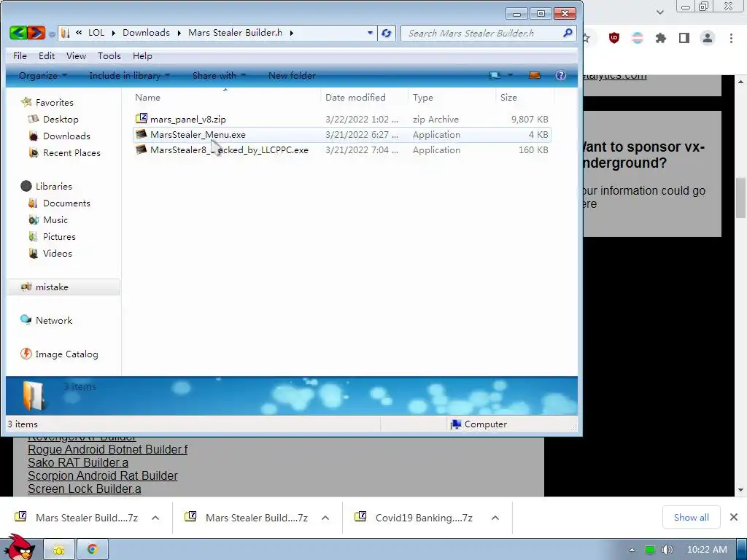Open the View menu
The image size is (747, 560).
76,55
